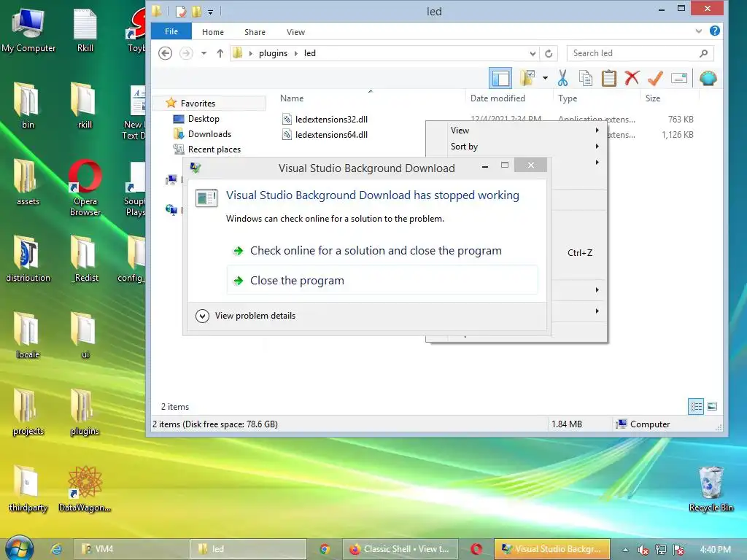Click the Explorer Back arrow button
The width and height of the screenshot is (747, 560).
coord(166,53)
